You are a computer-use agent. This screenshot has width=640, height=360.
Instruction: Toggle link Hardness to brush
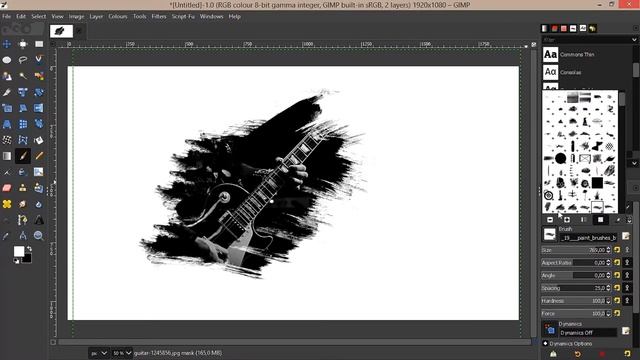(x=627, y=300)
